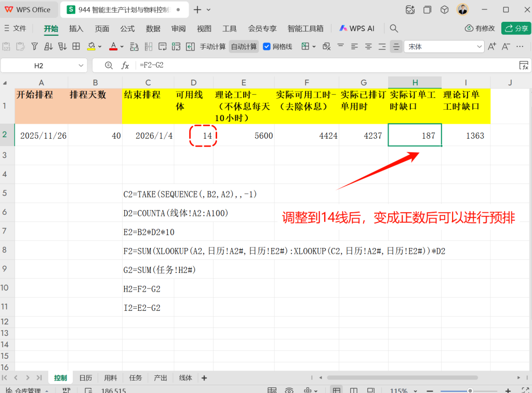
Task: Open the 日历 sheet tab
Action: coord(86,378)
